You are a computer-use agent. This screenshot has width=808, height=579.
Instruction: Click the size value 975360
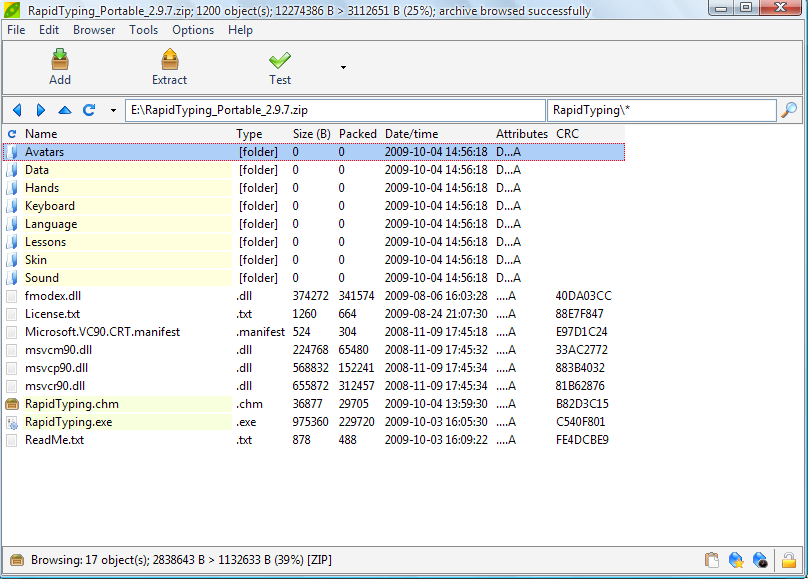coord(311,422)
